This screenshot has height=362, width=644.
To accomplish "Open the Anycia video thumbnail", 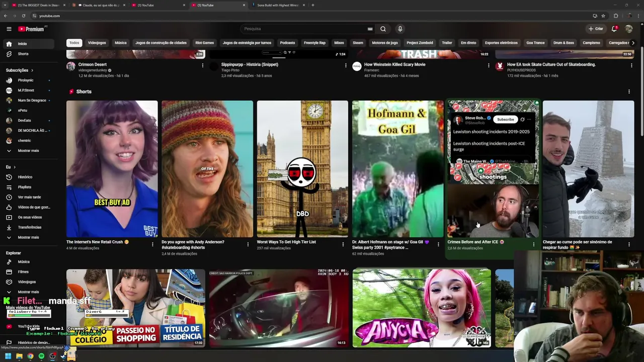I will [x=422, y=308].
